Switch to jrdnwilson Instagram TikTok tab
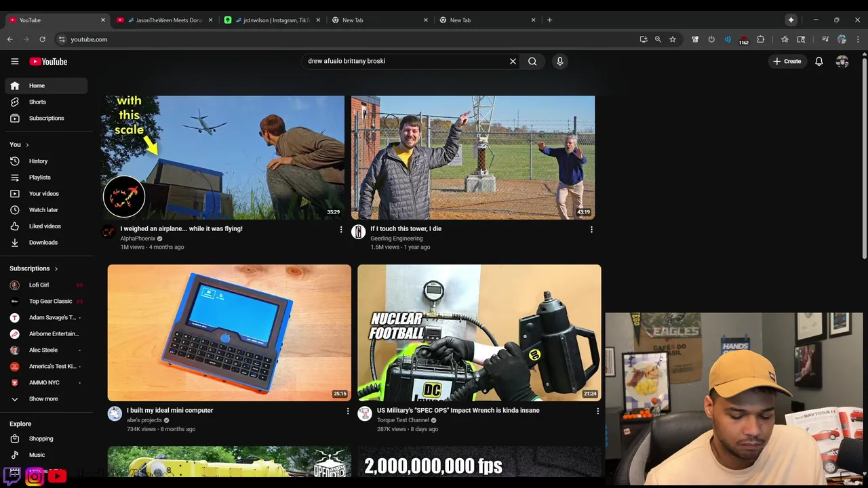Screen dimensions: 868x488 [272, 20]
